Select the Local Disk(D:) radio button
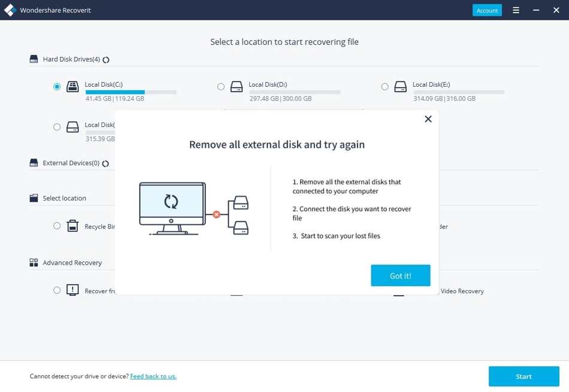Image resolution: width=569 pixels, height=392 pixels. click(x=221, y=87)
